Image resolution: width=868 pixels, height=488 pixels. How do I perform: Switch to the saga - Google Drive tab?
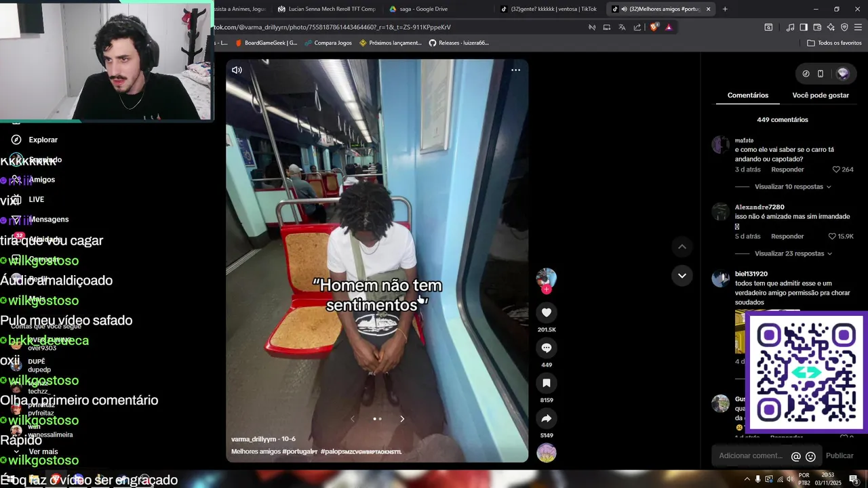pos(424,9)
